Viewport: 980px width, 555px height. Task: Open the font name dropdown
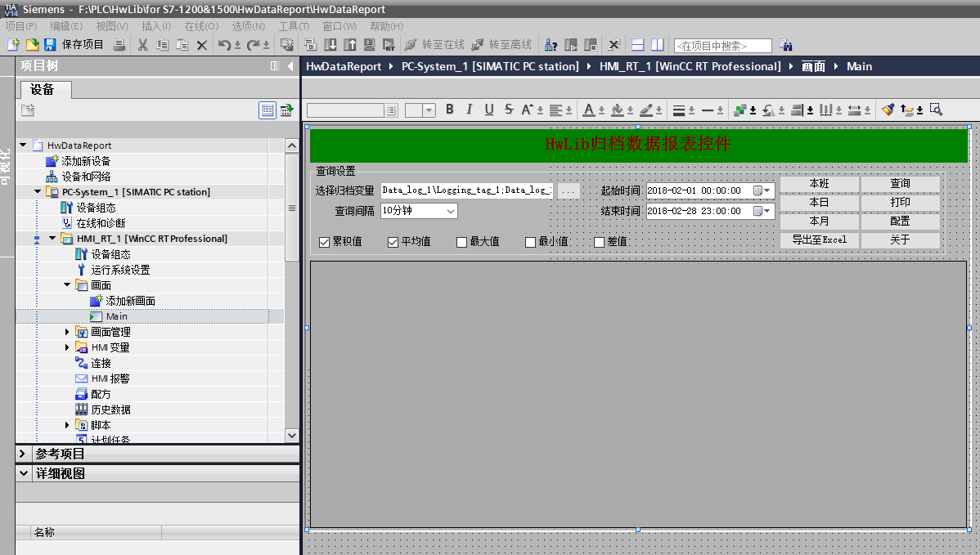(391, 110)
